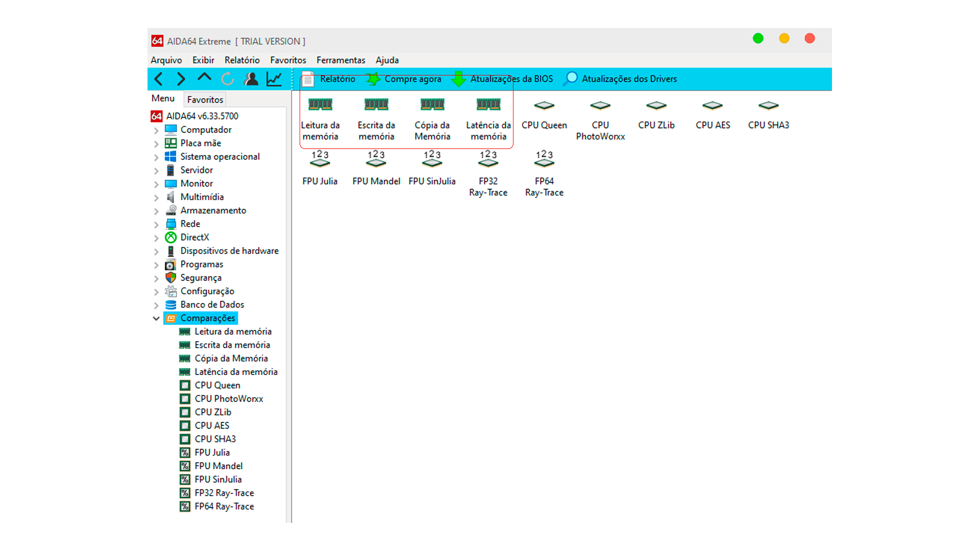Open Atualizações da BIOS
Screen dimensions: 980x551
503,79
